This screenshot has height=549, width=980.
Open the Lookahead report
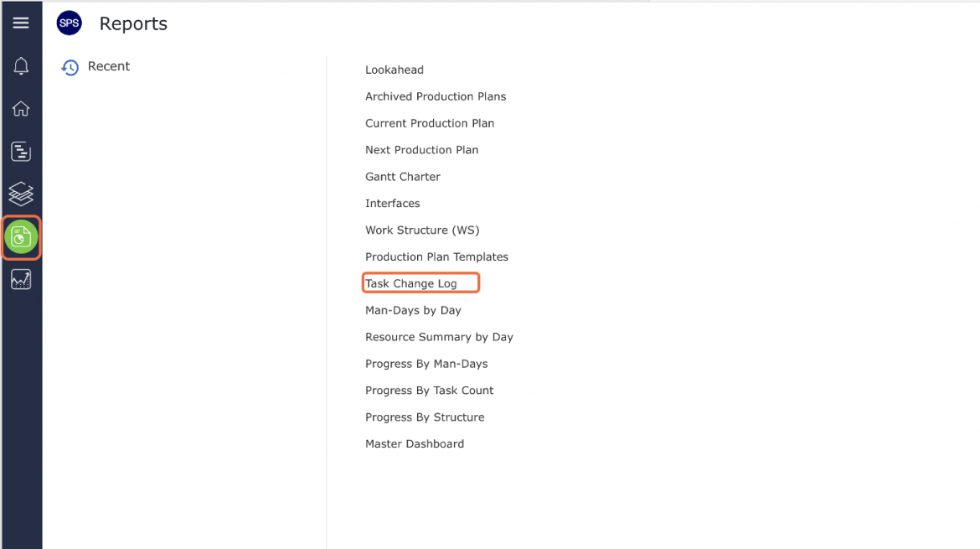395,70
